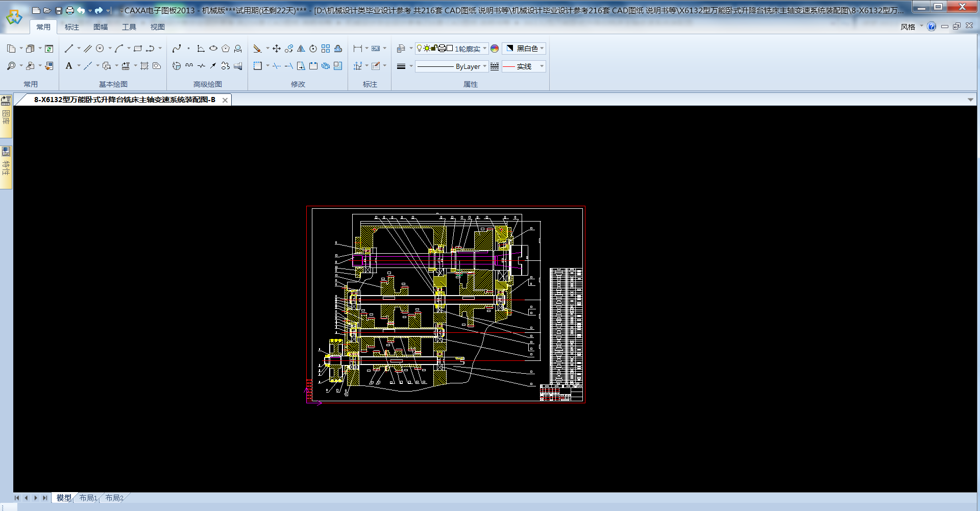Image resolution: width=980 pixels, height=511 pixels.
Task: Click the Move (pan arrows) modify tool
Action: point(277,48)
